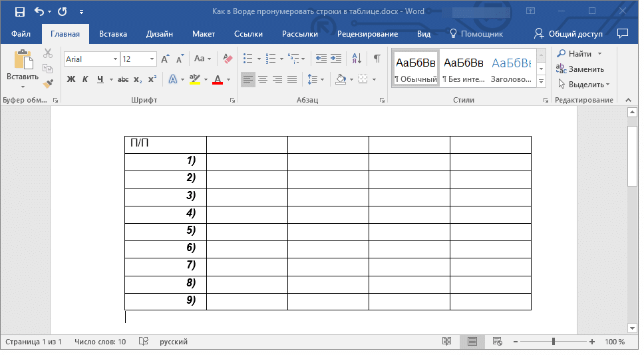Click the Copy icon in clipboard group
This screenshot has height=355, width=644.
(x=48, y=69)
